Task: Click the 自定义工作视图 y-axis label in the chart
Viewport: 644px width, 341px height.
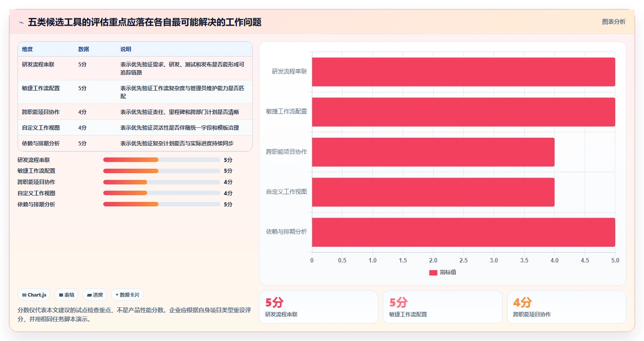Action: coord(287,192)
